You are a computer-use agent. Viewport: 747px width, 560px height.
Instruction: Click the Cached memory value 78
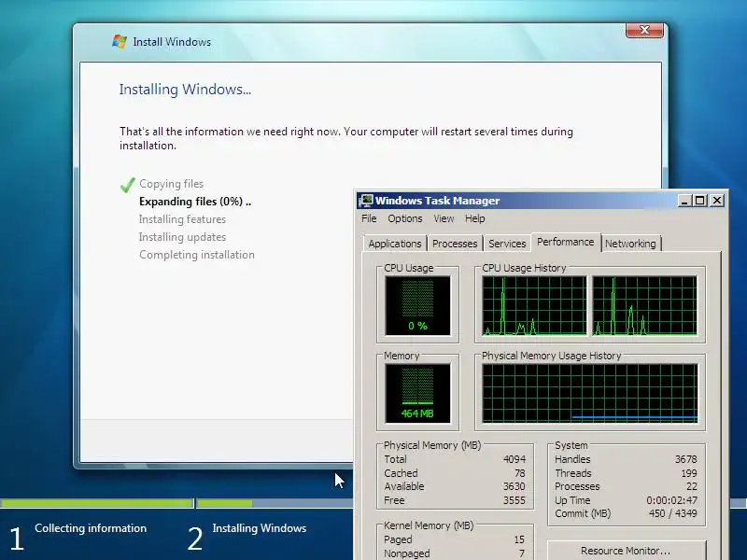click(x=520, y=473)
